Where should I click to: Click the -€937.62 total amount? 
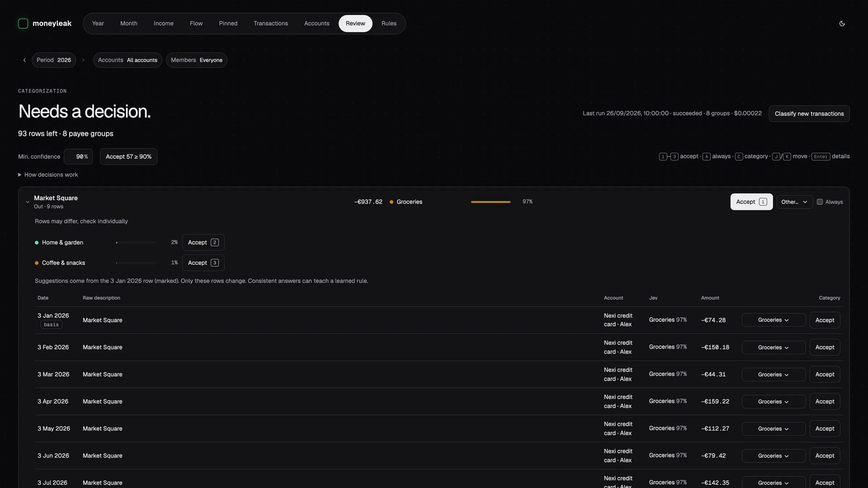point(368,202)
